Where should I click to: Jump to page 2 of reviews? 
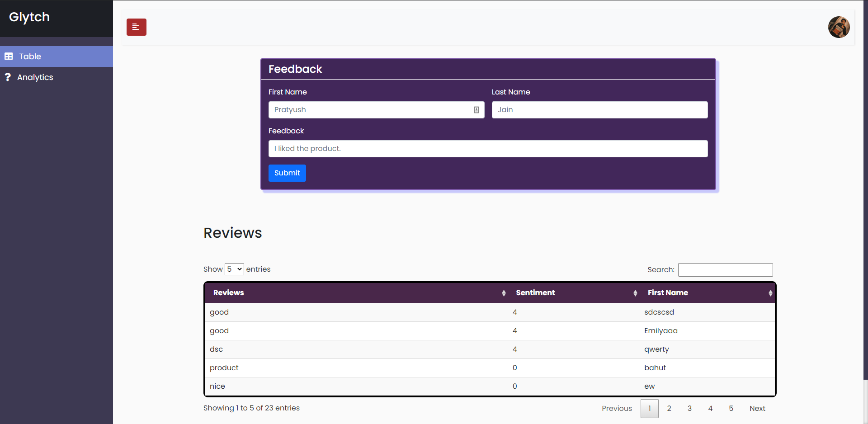click(669, 409)
